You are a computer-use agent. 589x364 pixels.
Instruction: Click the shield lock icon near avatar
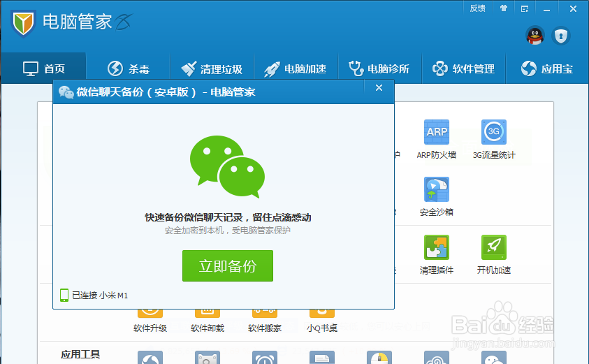[x=561, y=36]
